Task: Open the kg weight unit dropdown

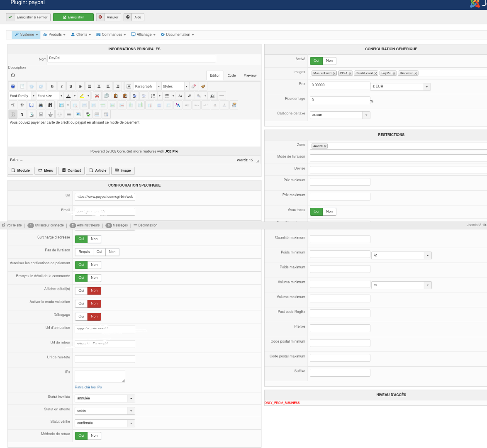Action: [x=401, y=256]
